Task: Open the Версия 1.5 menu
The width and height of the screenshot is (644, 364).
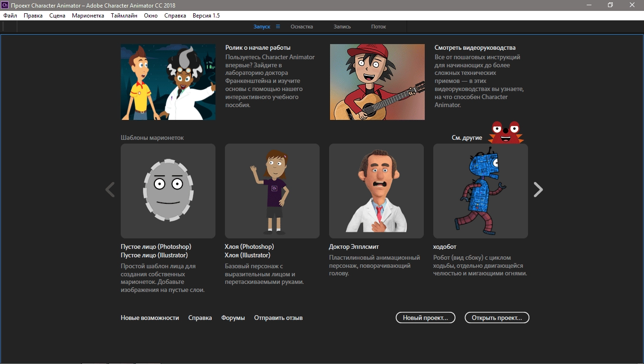Action: click(x=206, y=16)
